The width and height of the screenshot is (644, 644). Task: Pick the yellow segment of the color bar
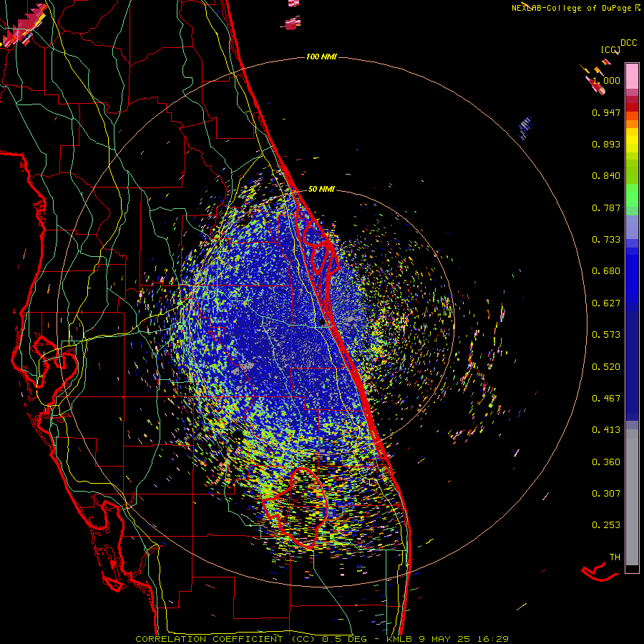(632, 140)
